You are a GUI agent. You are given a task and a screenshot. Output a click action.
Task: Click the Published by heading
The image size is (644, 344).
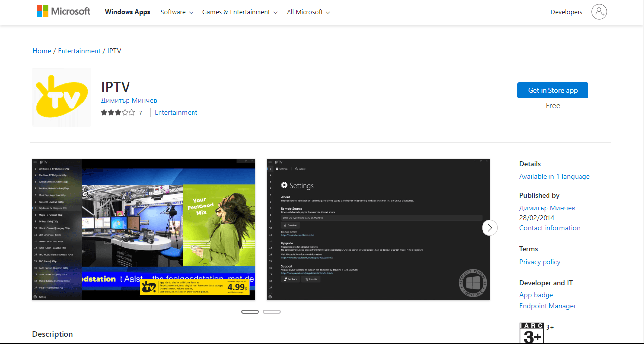(539, 195)
